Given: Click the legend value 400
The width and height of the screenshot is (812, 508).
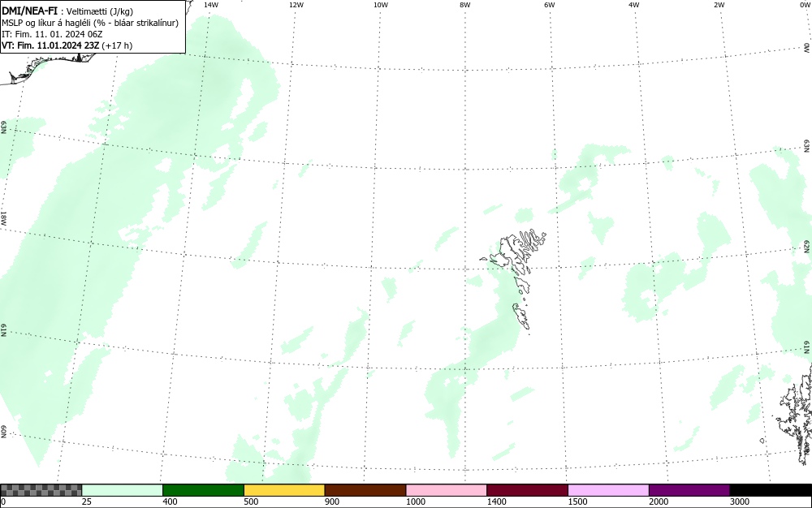Looking at the screenshot, I should pyautogui.click(x=170, y=502).
